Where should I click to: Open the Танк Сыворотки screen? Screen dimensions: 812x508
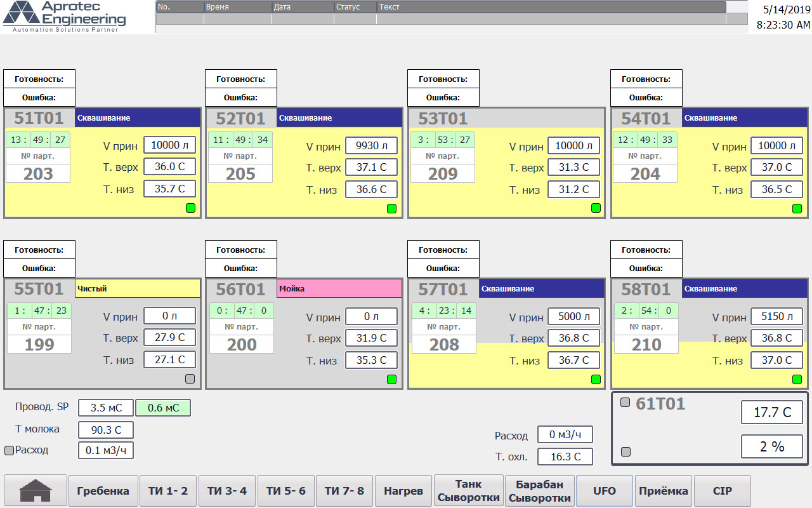pos(469,491)
